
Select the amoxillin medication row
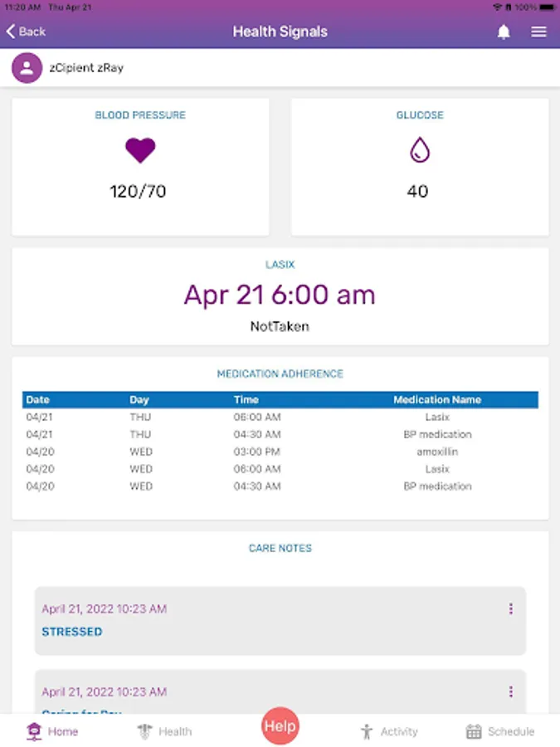click(280, 452)
